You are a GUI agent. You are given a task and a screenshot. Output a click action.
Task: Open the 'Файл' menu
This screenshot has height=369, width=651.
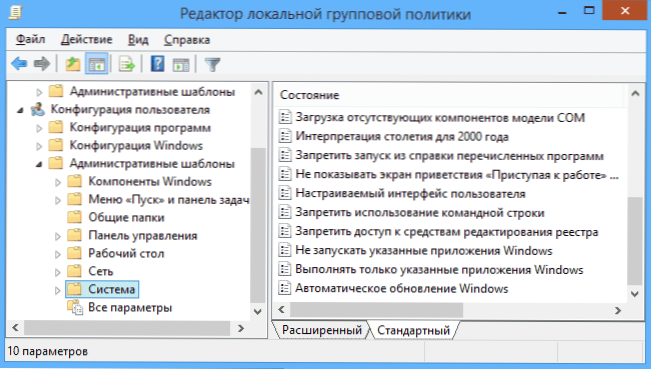click(30, 39)
